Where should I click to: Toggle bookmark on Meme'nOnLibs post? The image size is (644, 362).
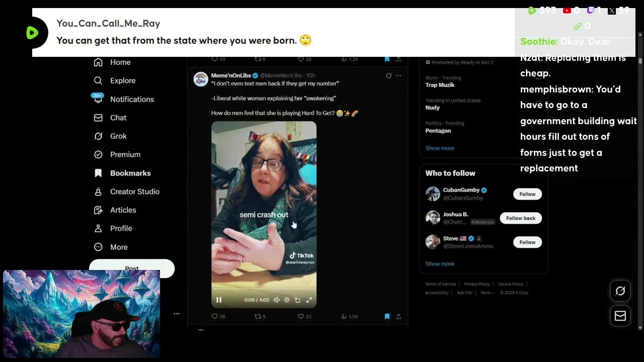point(387,316)
